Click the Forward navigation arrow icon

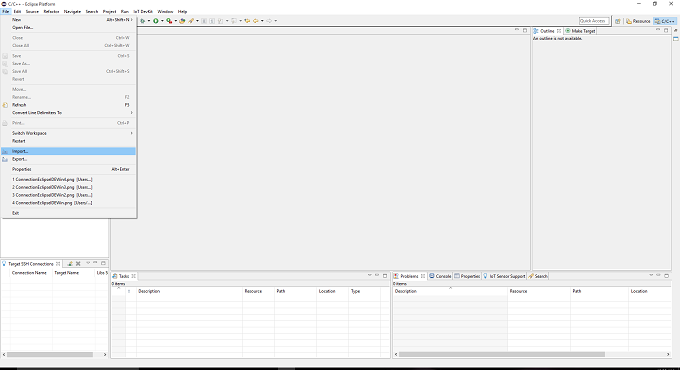(x=269, y=21)
